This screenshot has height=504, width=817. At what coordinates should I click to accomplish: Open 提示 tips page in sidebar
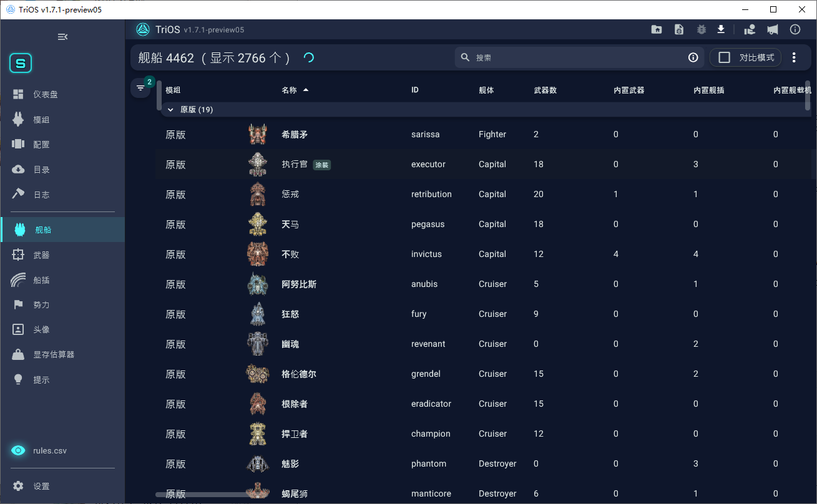(62, 379)
